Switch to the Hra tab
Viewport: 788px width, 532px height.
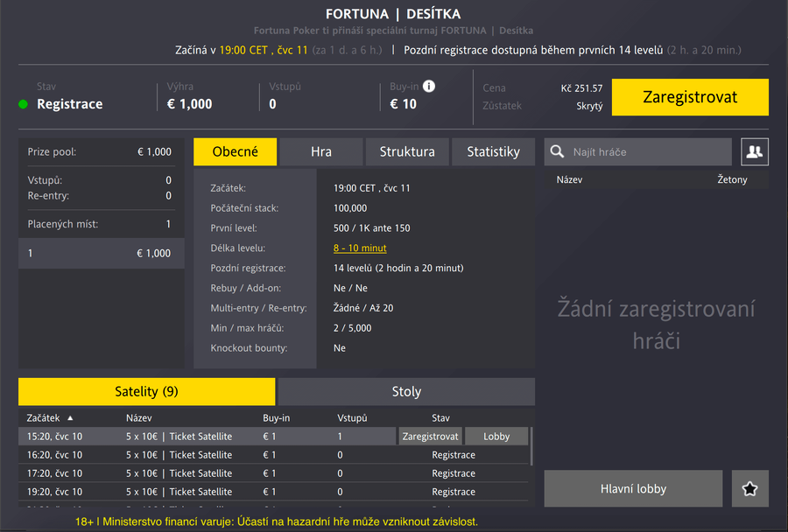click(x=321, y=151)
